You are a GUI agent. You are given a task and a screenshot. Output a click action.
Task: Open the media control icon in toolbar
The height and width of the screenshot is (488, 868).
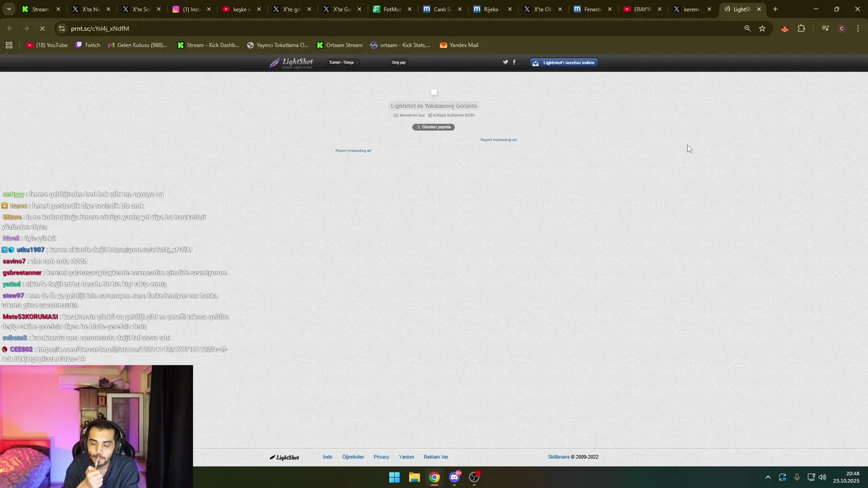pyautogui.click(x=825, y=28)
